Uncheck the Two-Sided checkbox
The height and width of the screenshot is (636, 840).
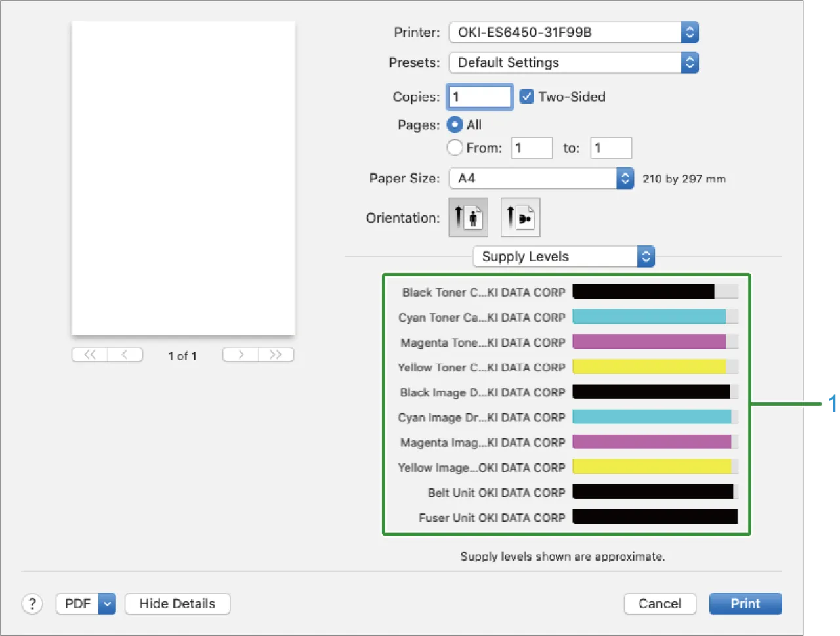pos(526,97)
